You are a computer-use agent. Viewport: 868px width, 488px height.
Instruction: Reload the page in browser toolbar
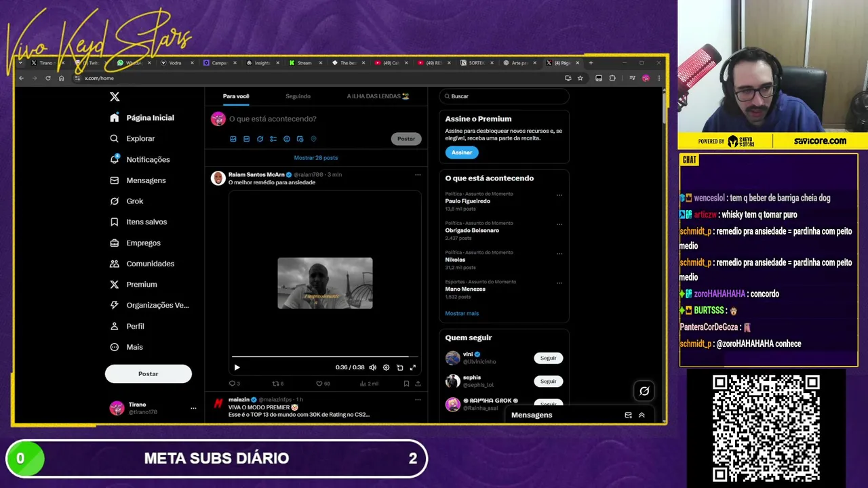click(48, 78)
